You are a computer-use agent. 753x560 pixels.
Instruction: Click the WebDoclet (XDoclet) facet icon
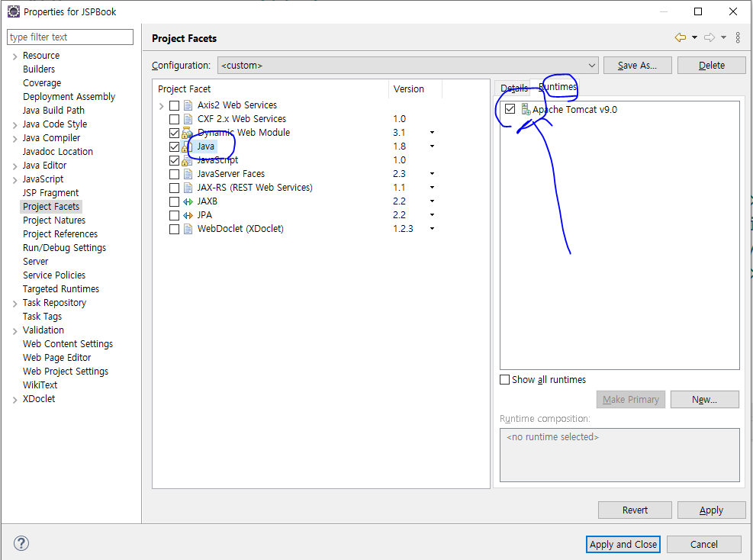[188, 229]
